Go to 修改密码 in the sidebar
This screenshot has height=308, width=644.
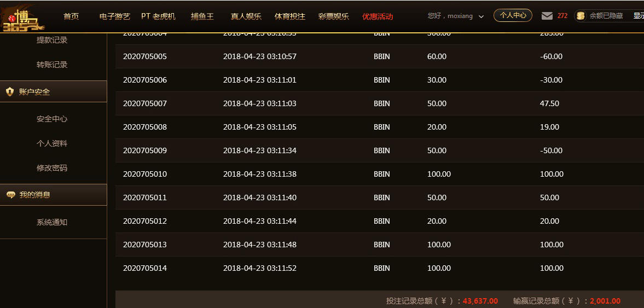tap(52, 168)
